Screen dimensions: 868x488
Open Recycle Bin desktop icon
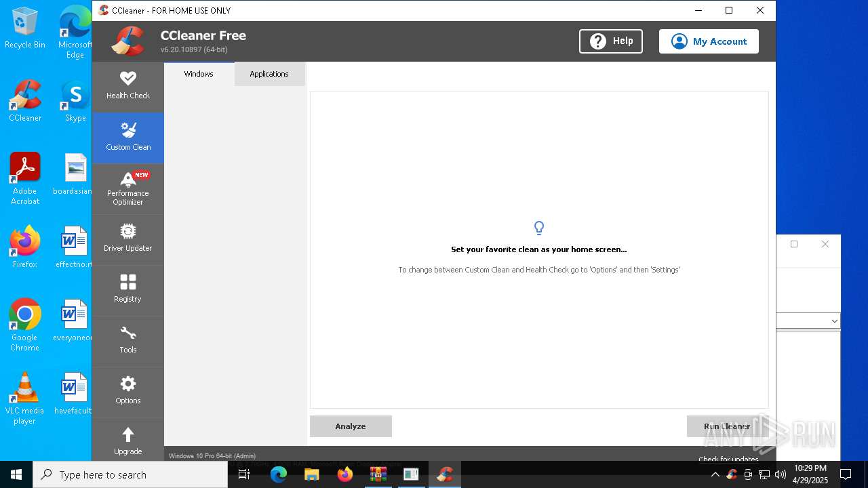tap(25, 28)
